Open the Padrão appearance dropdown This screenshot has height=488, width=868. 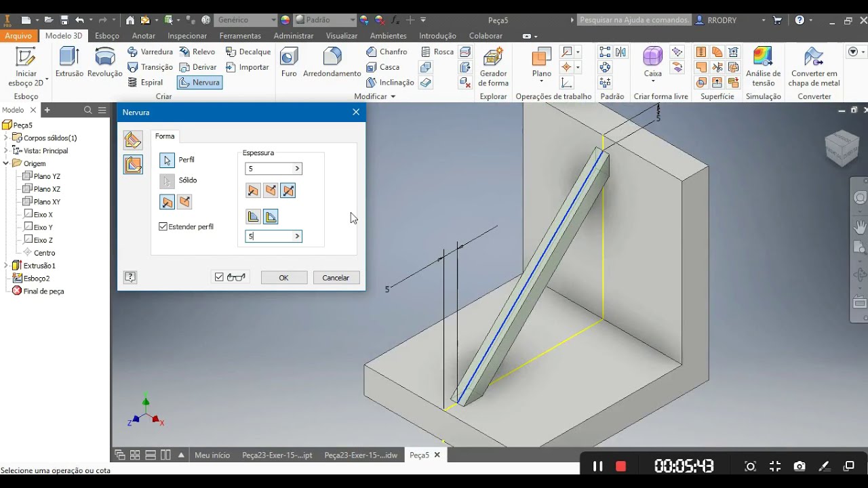[x=353, y=20]
